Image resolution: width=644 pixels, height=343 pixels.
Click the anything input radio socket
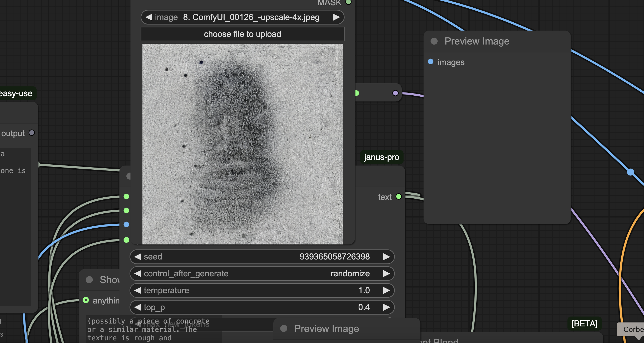click(86, 300)
